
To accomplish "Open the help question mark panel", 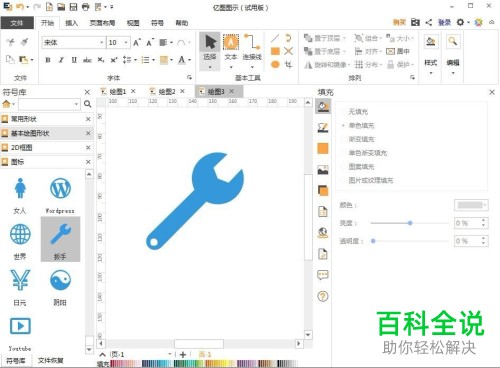I will coord(323,296).
